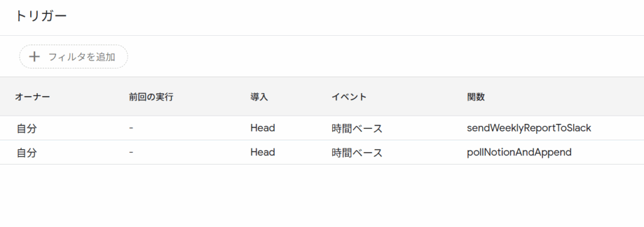
Task: Click the 関数 column header
Action: click(475, 97)
